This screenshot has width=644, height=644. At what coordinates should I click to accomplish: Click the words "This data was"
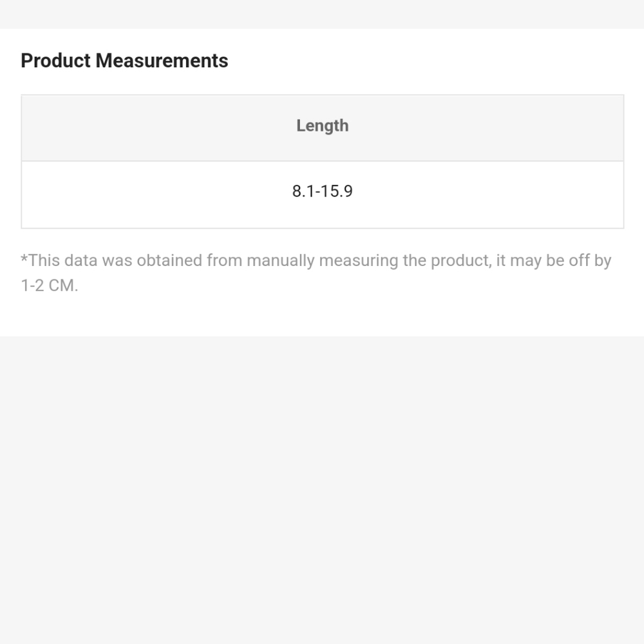tap(80, 260)
